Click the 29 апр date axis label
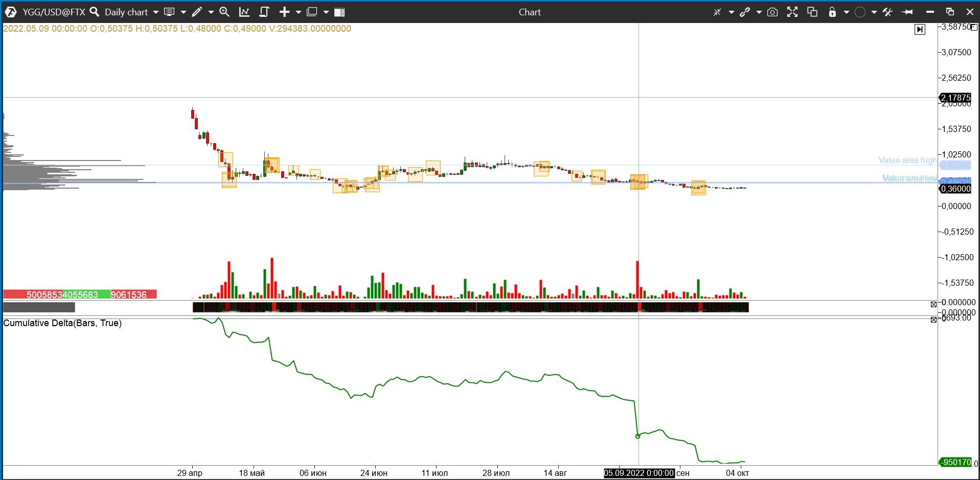Viewport: 980px width, 480px height. 190,473
